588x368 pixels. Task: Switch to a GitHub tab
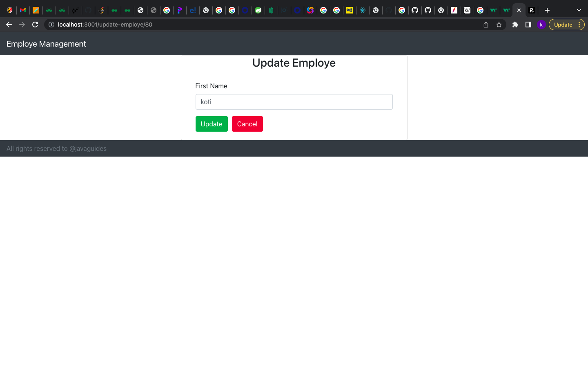[x=415, y=10]
